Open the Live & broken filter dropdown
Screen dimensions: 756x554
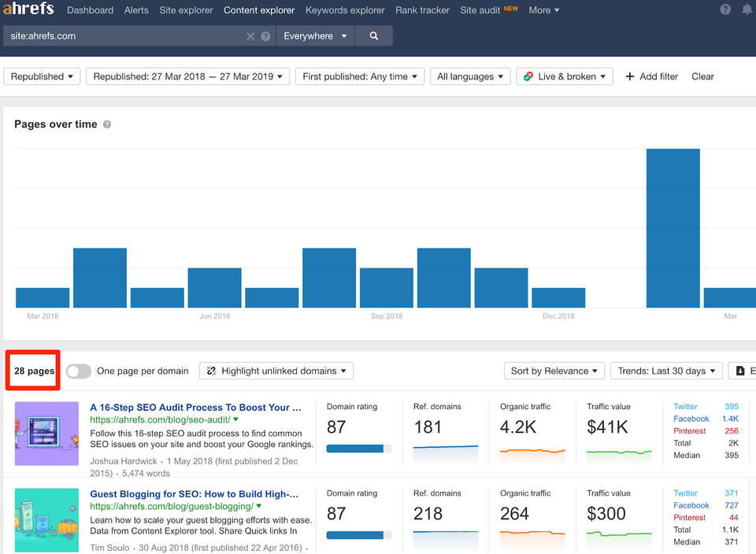click(x=565, y=76)
